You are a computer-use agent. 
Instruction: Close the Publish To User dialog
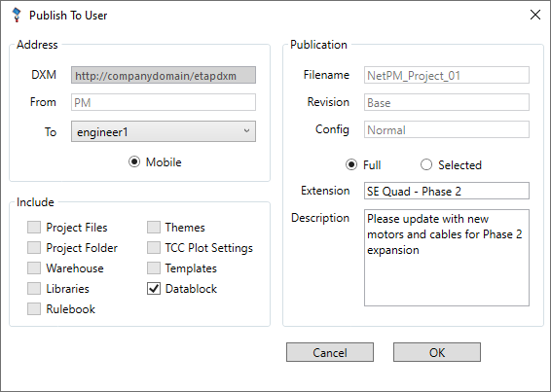(534, 15)
